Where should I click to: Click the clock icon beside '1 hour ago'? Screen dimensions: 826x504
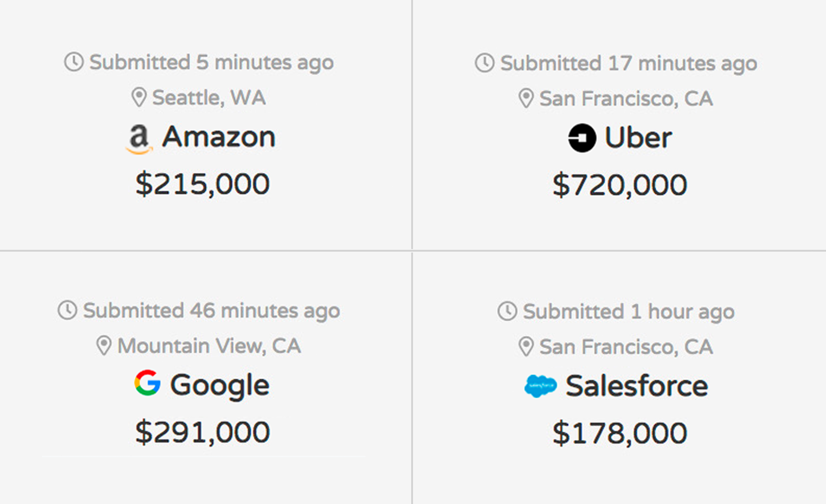point(507,311)
